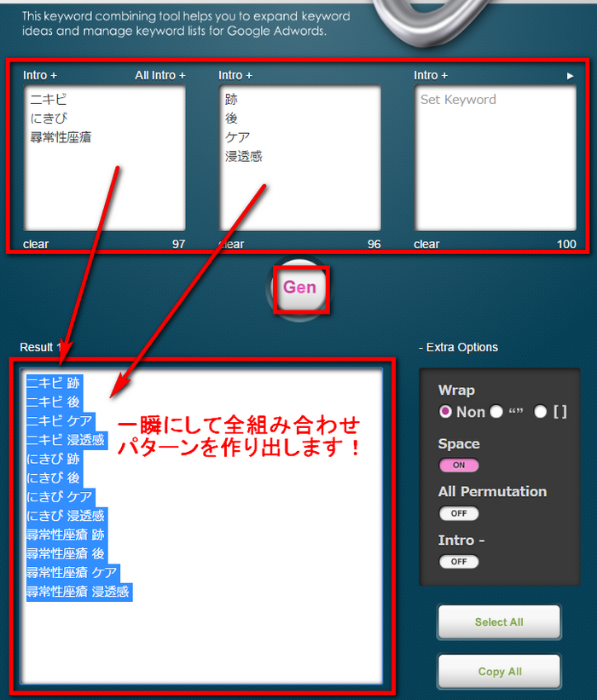The width and height of the screenshot is (597, 700).
Task: Select the square brackets wrap option
Action: tap(540, 412)
